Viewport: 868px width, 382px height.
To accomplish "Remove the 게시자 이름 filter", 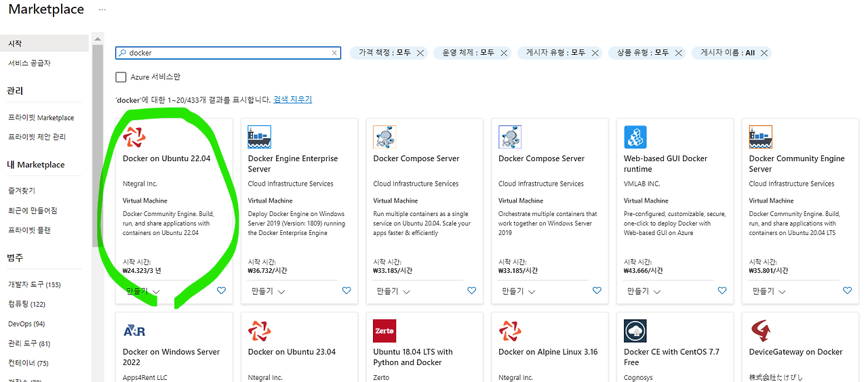I will tap(764, 53).
